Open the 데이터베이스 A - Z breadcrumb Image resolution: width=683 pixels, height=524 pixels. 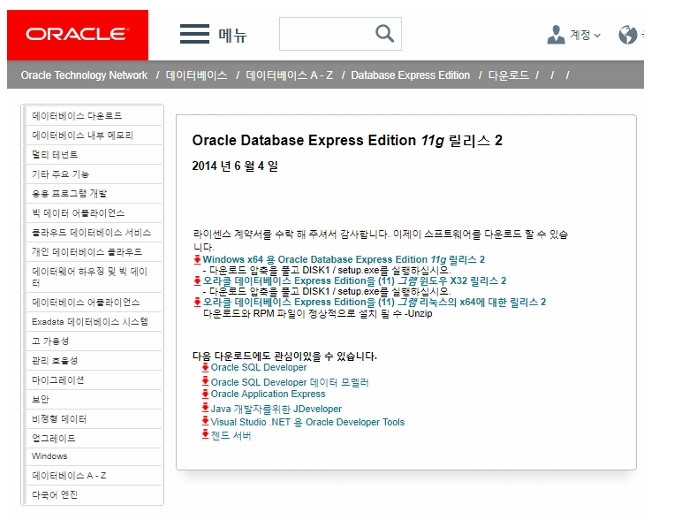289,75
